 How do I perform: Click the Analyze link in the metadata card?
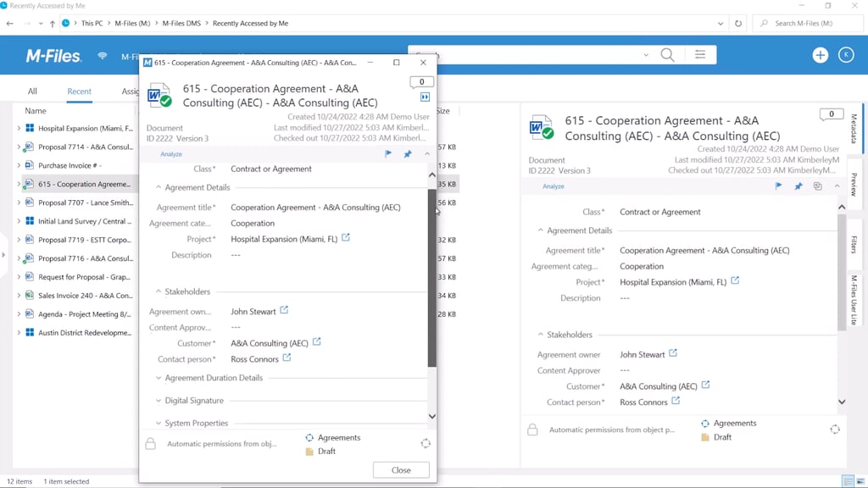point(171,153)
